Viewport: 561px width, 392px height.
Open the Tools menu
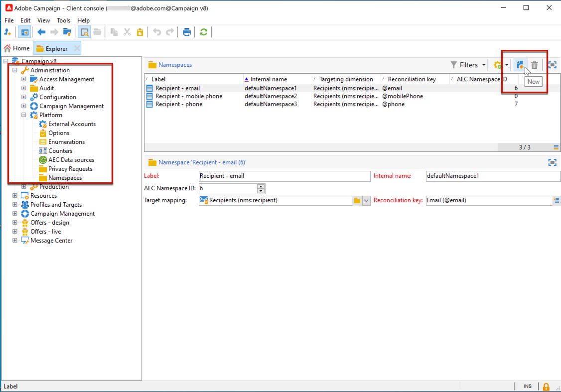pos(64,20)
